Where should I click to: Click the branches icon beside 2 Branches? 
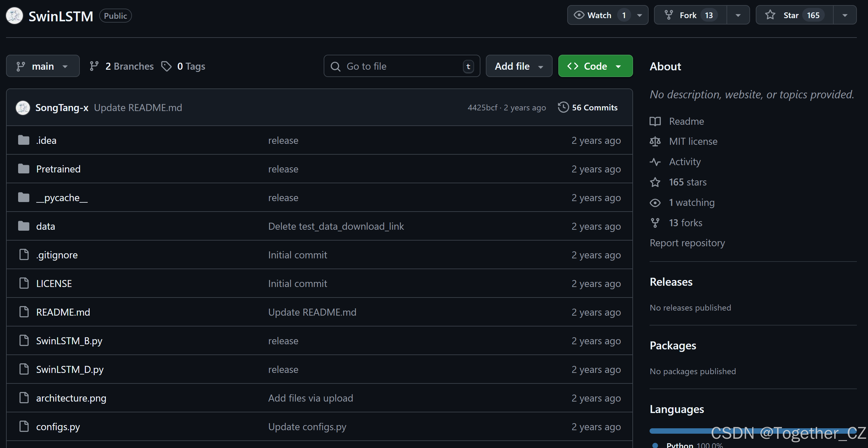pyautogui.click(x=94, y=66)
